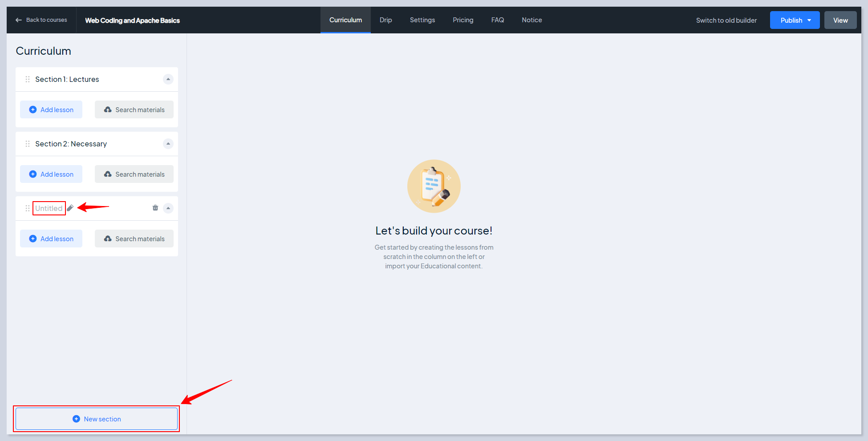This screenshot has width=868, height=441.
Task: Collapse Section 1: Lectures
Action: pos(168,79)
